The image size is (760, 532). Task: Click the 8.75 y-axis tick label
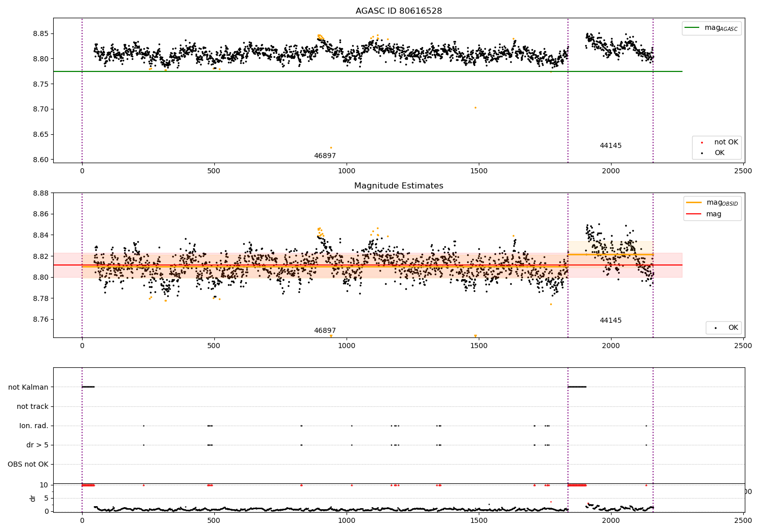(x=41, y=84)
